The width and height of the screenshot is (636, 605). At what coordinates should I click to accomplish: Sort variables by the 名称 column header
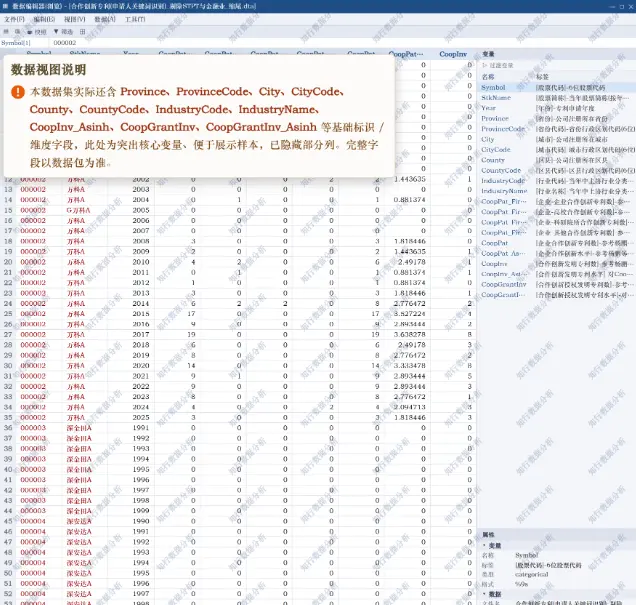coord(488,77)
